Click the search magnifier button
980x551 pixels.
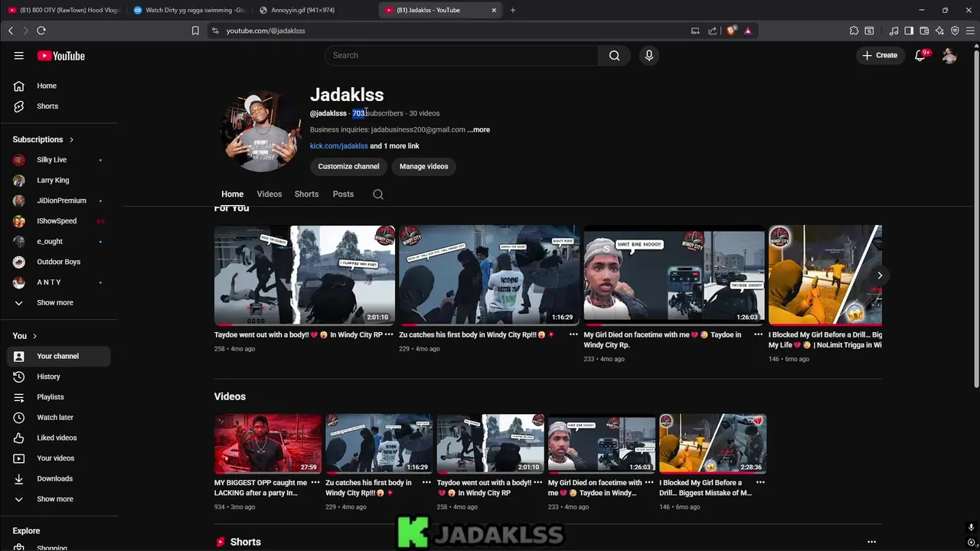pos(614,55)
